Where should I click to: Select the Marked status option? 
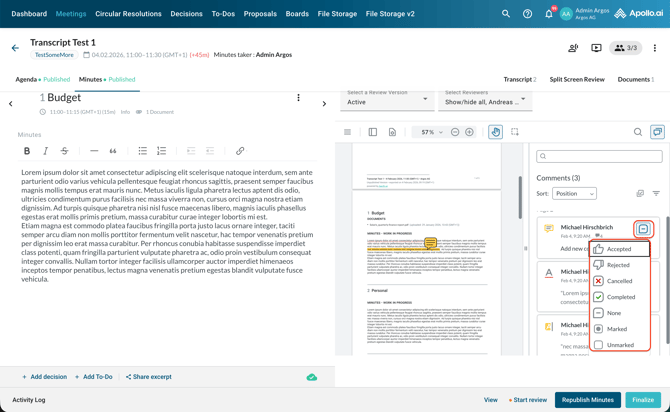pos(616,329)
